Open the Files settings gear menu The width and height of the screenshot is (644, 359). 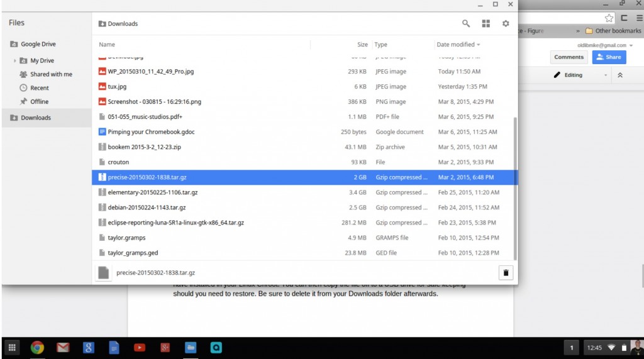(x=506, y=23)
